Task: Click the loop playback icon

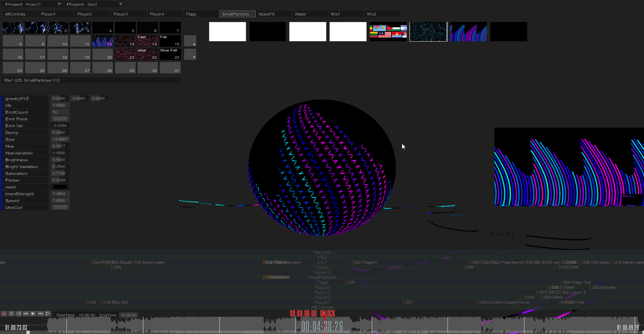Action: coord(11,314)
